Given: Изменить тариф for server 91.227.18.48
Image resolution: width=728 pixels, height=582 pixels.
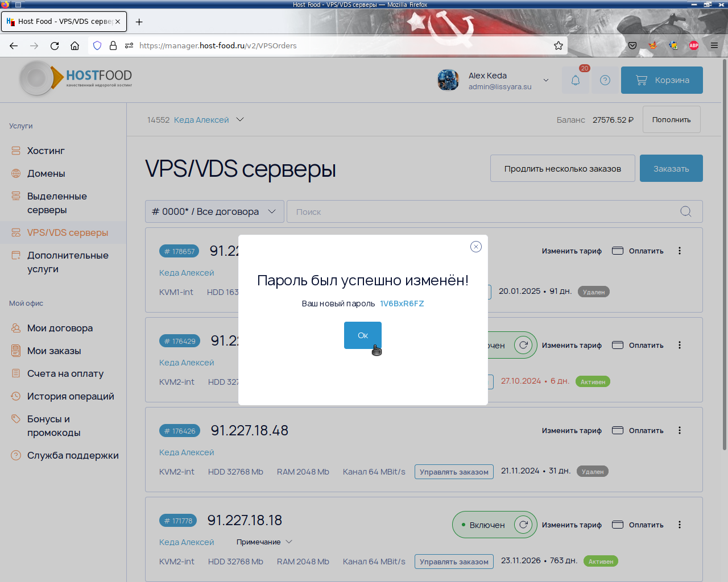Looking at the screenshot, I should pos(572,430).
